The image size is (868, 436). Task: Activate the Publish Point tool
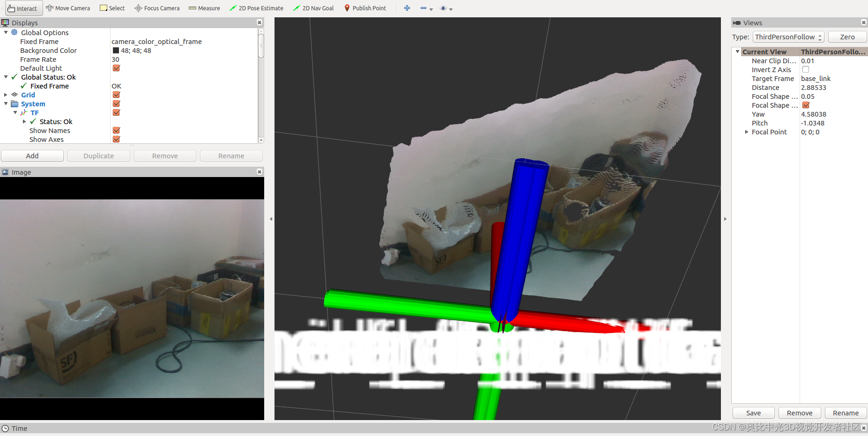point(365,8)
